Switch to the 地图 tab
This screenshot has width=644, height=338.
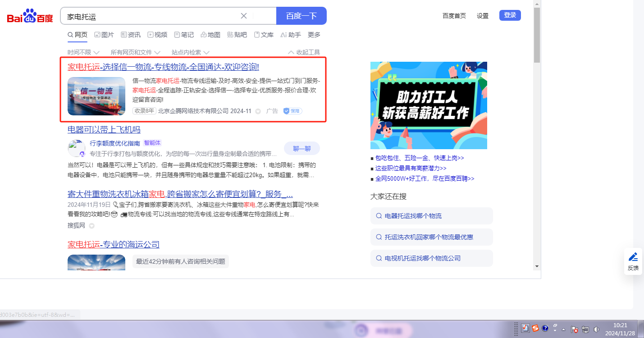pyautogui.click(x=210, y=35)
